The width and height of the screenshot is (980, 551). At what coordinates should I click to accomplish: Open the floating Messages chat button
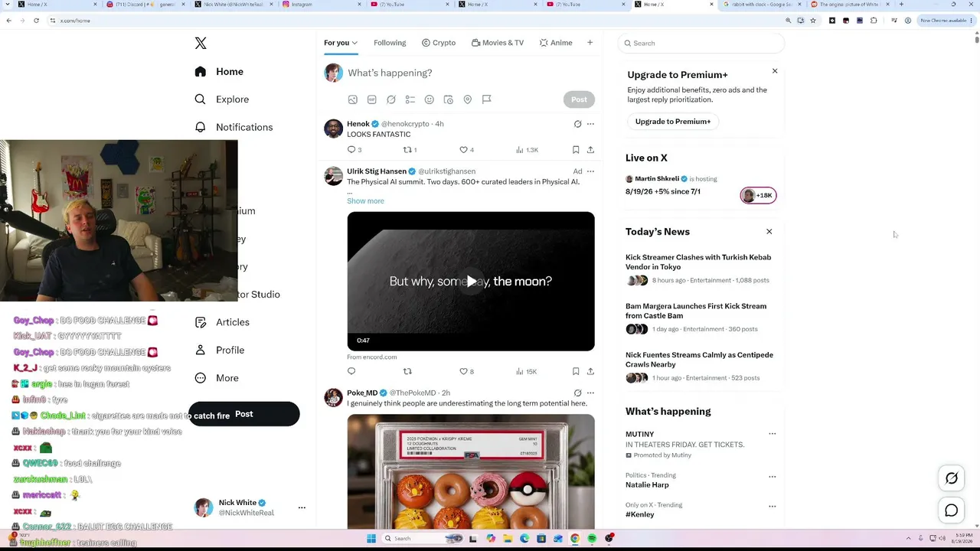(952, 510)
